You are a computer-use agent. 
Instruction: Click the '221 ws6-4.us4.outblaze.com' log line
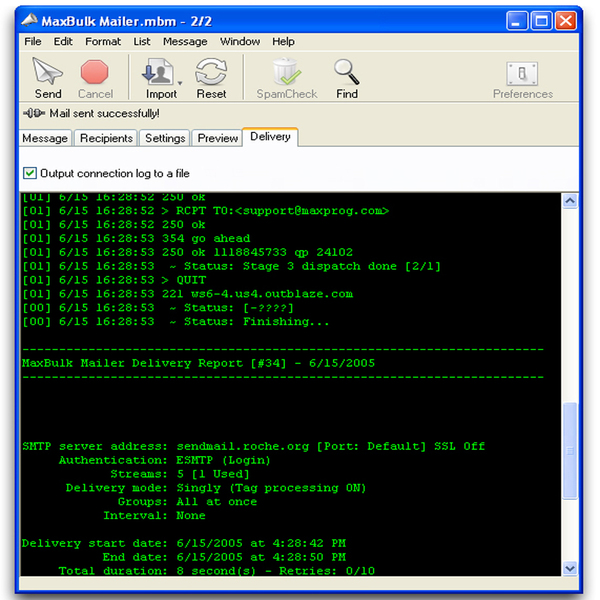(188, 294)
